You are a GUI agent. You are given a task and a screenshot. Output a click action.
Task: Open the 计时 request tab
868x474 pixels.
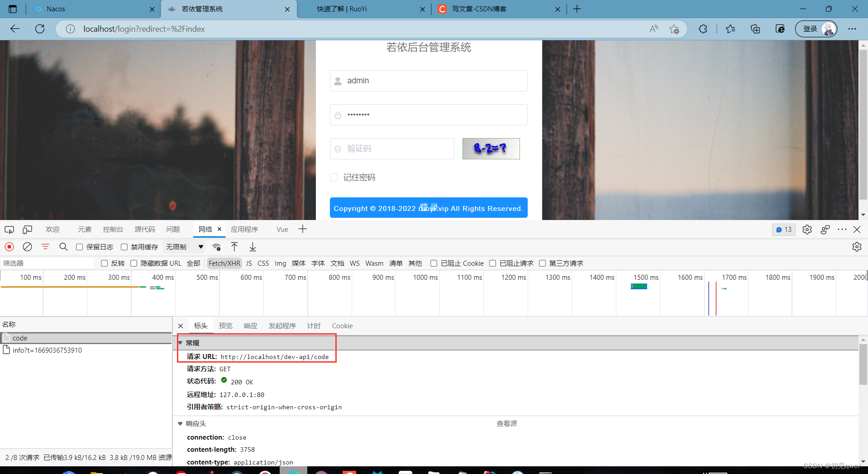tap(314, 326)
